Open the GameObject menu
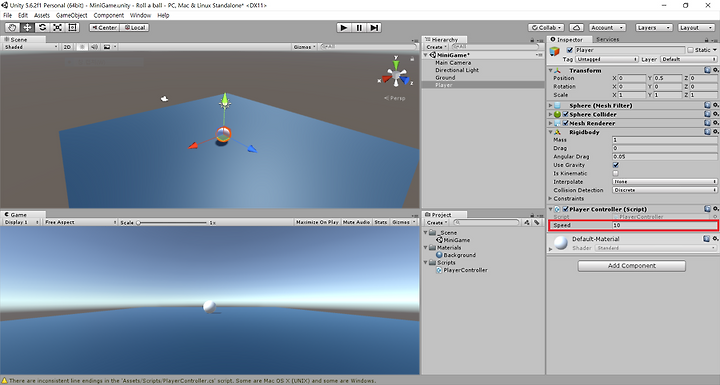 point(72,15)
